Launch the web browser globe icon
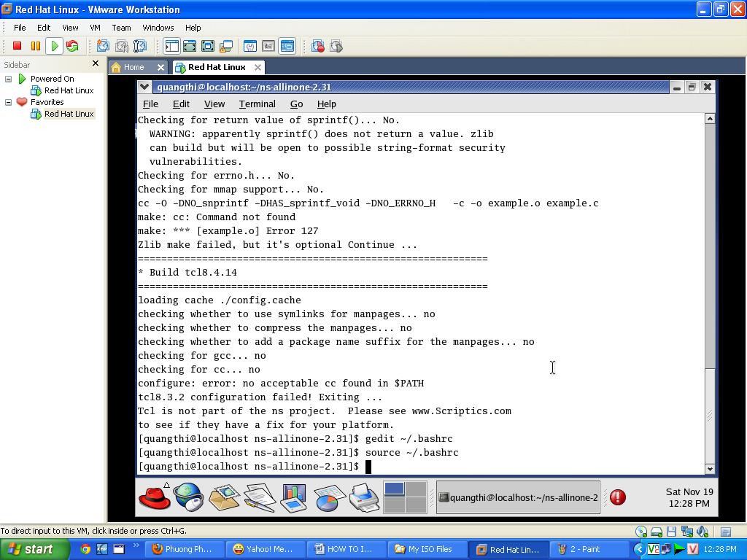This screenshot has width=747, height=560. click(x=188, y=497)
